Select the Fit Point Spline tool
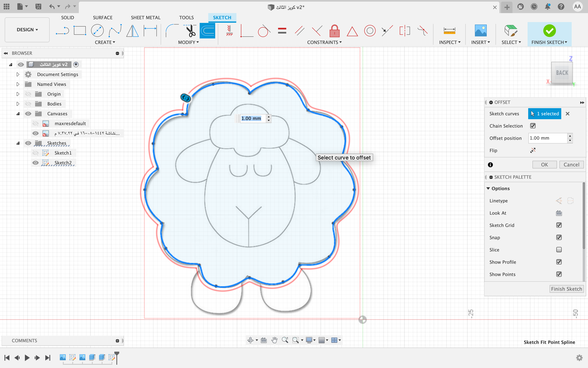Viewport: 588px width, 368px height. [115, 31]
